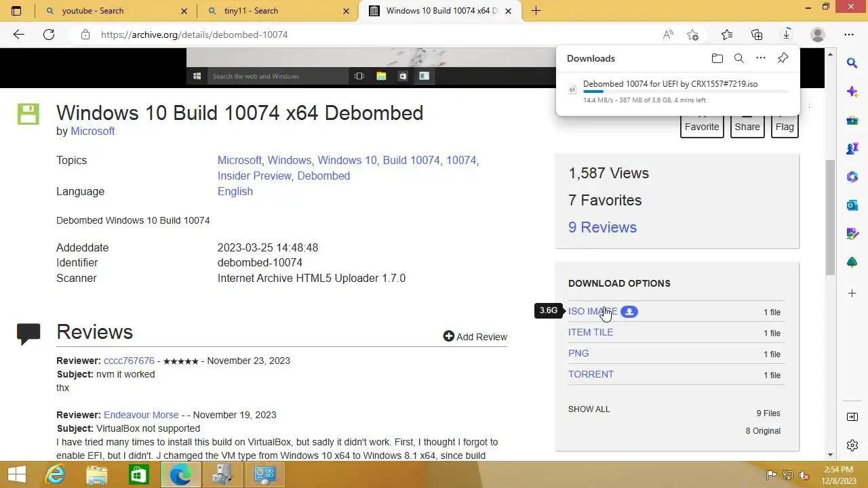Open the Tools briefcase in sidebar
Image resolution: width=868 pixels, height=488 pixels.
pos(852,120)
